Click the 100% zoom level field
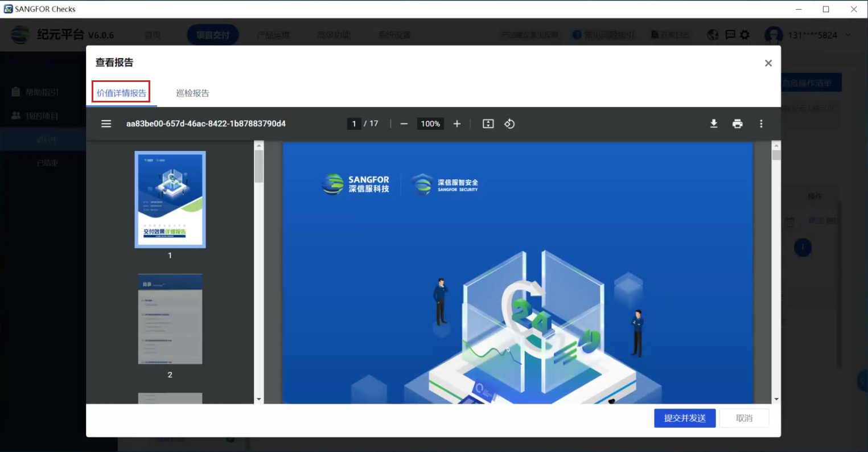 tap(430, 124)
